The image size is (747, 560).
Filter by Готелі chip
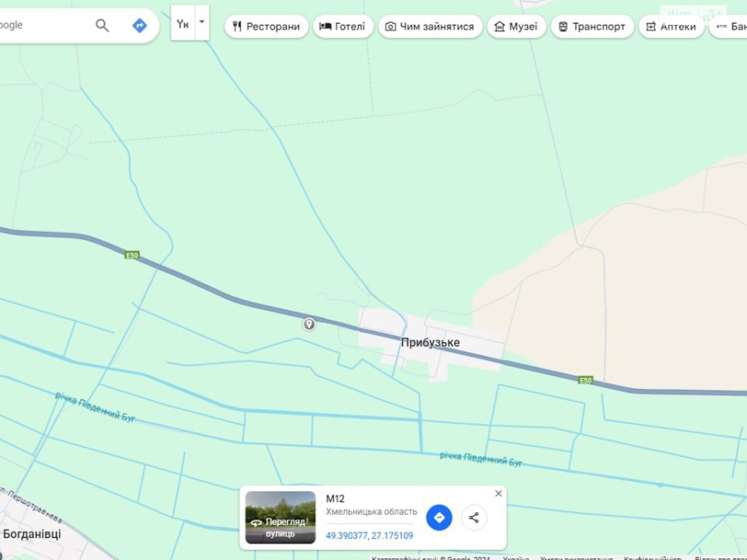pos(343,27)
